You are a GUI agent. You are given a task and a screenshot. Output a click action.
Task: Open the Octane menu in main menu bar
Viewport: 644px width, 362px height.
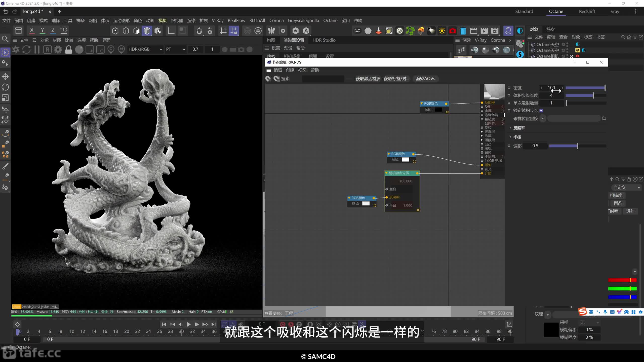330,21
